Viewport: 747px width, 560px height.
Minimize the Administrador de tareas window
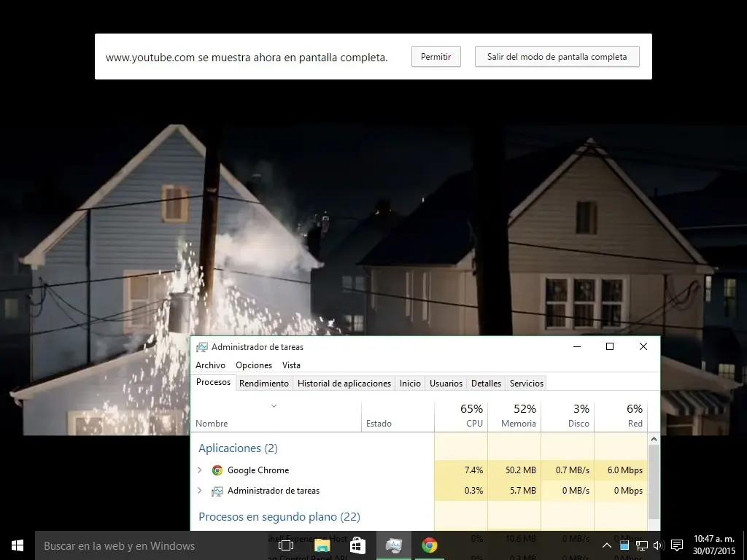(x=577, y=346)
